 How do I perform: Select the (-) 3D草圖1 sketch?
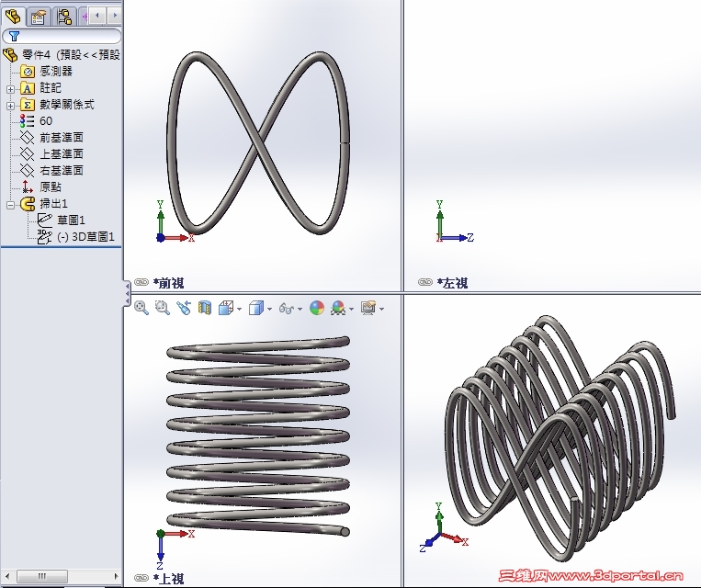pyautogui.click(x=75, y=236)
